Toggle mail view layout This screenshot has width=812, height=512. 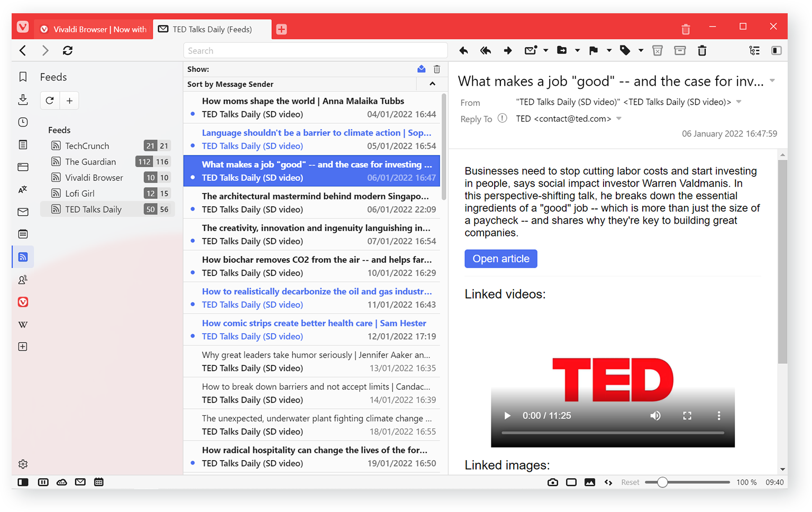(777, 51)
